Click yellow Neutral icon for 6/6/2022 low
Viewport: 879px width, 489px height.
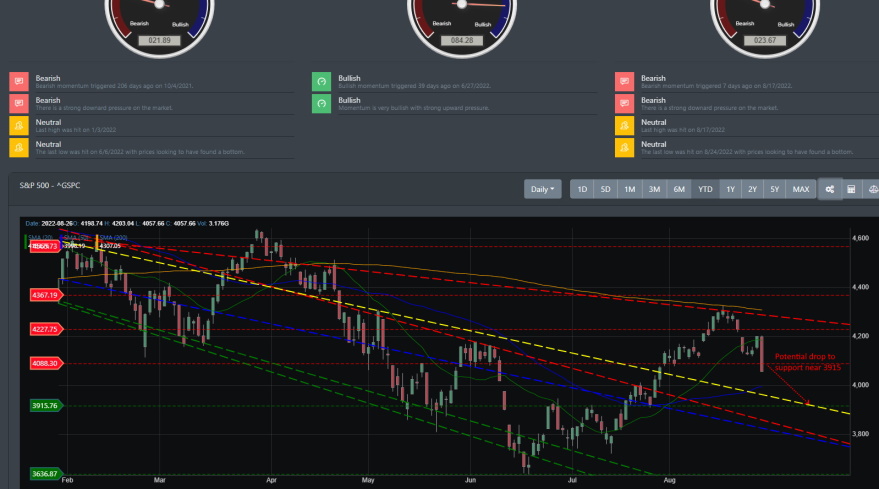[19, 147]
